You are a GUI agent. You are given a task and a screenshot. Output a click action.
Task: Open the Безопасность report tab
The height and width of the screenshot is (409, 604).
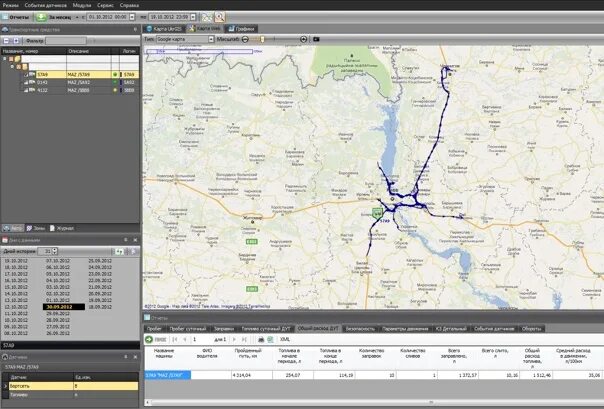pyautogui.click(x=360, y=329)
